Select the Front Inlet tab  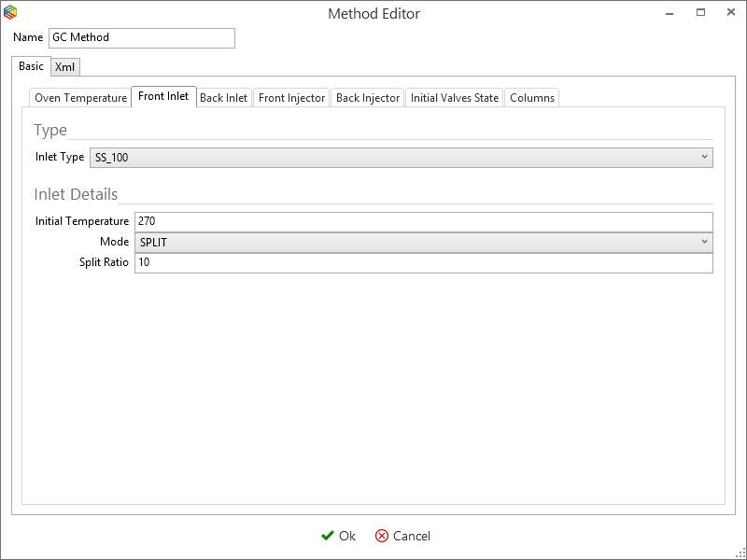pyautogui.click(x=163, y=96)
